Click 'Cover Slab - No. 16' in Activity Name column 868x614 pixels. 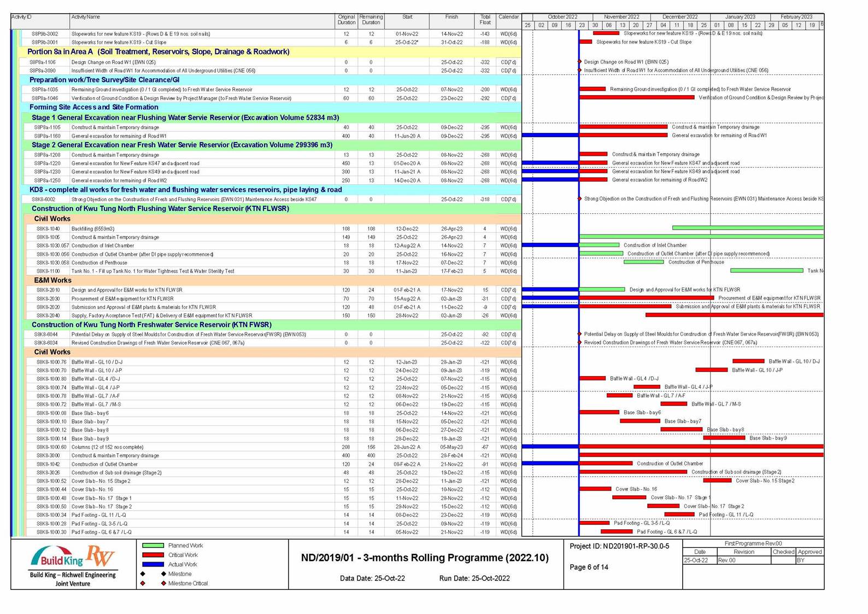point(92,490)
